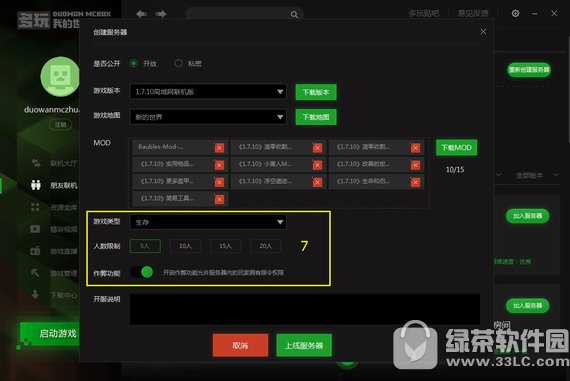The image size is (570, 381).
Task: Open the 游戏类型 dropdown
Action: click(208, 222)
